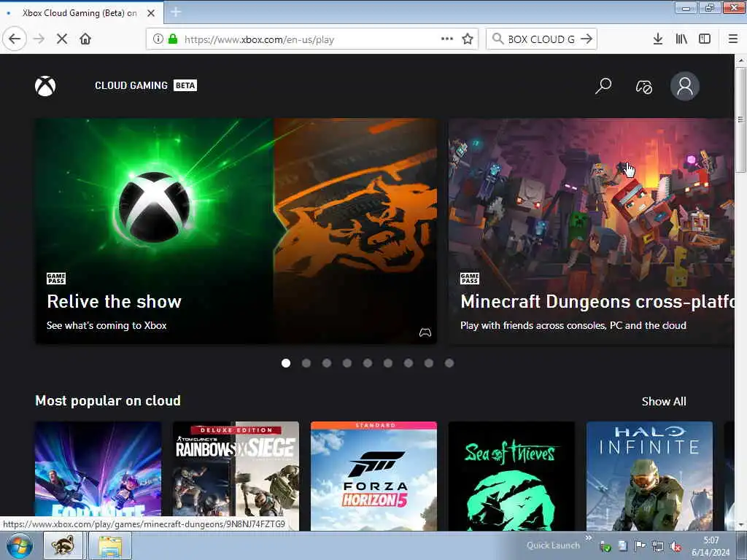
Task: Open a new tab with plus icon
Action: tap(175, 12)
